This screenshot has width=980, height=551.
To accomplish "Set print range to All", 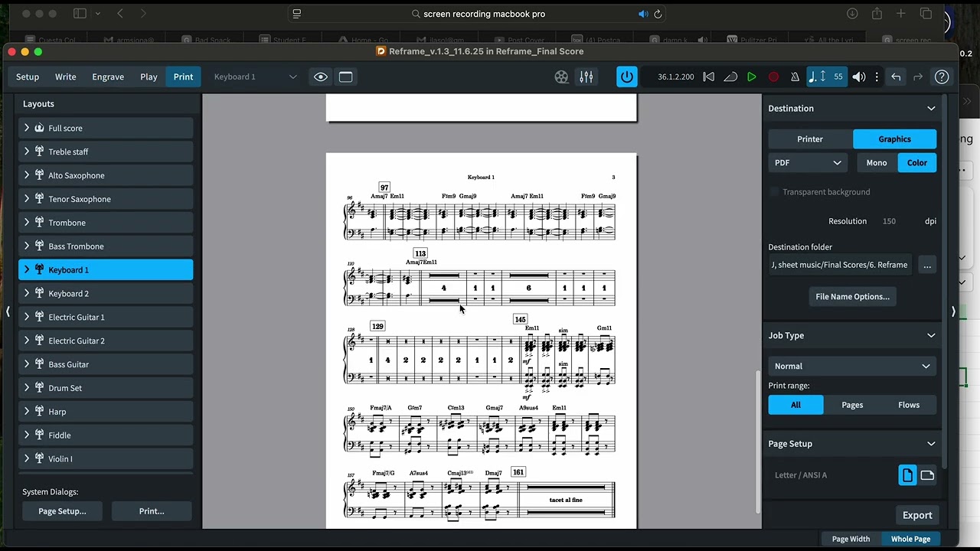I will (x=795, y=405).
